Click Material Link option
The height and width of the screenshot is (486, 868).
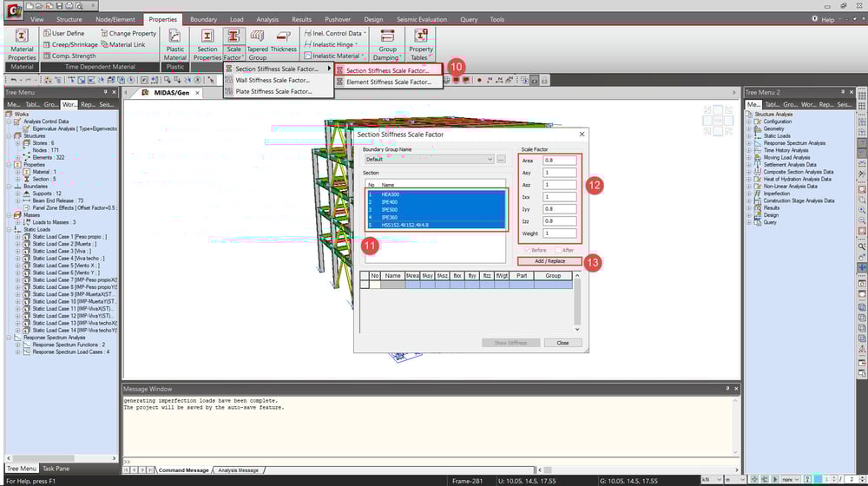(x=123, y=45)
